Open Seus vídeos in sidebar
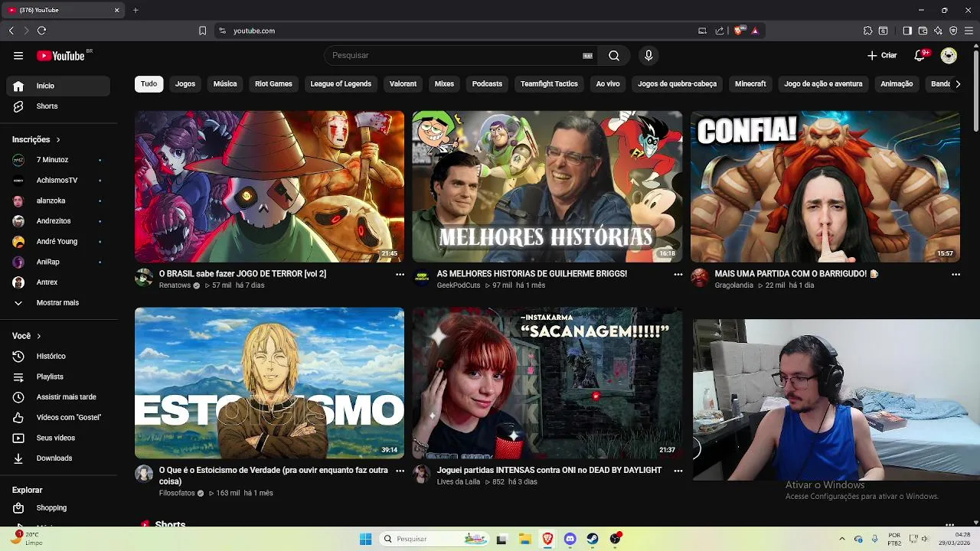980x551 pixels. pyautogui.click(x=58, y=438)
